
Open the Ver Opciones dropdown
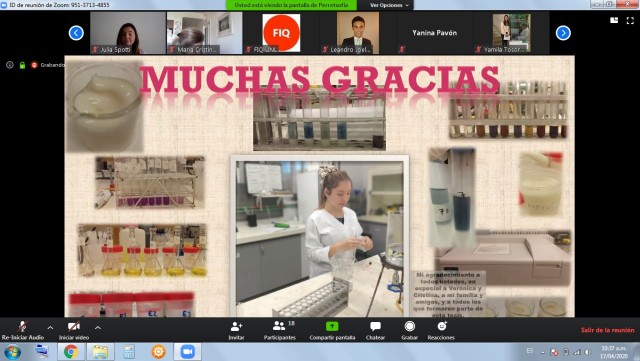(389, 5)
